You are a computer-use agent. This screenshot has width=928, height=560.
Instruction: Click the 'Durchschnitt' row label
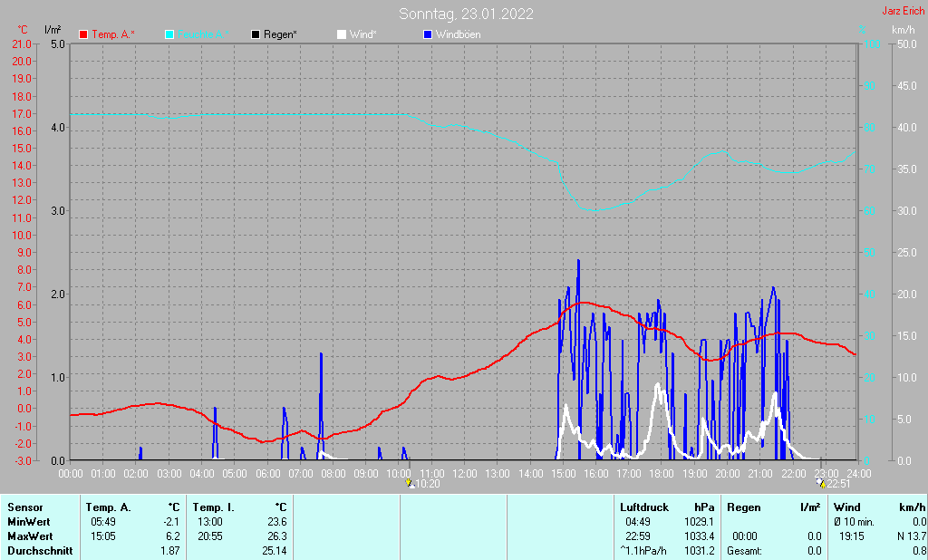(x=40, y=551)
